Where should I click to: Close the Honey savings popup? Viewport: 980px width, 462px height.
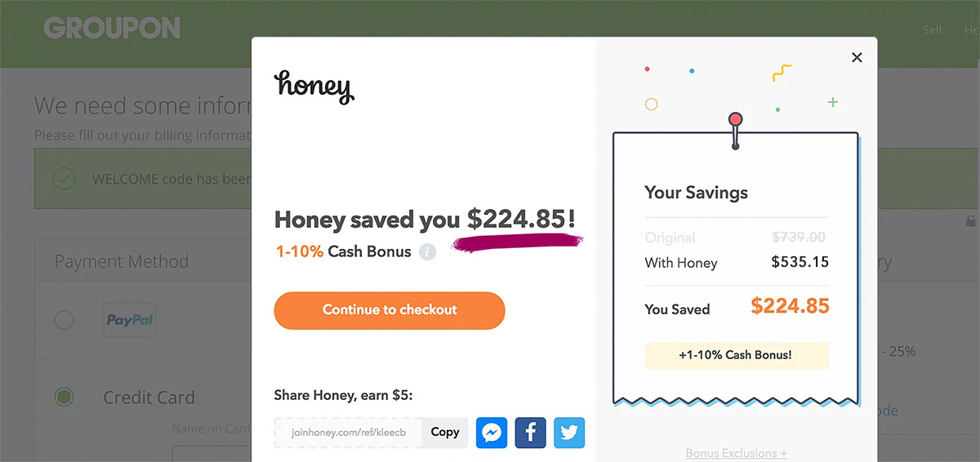(857, 57)
